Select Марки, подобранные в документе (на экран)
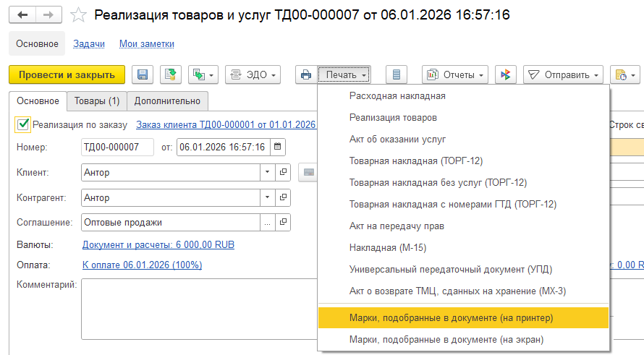The image size is (644, 355). tap(464, 339)
